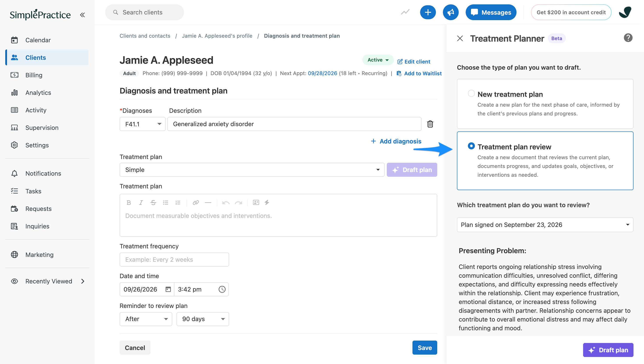Insert client info card icon in editor
The image size is (644, 364).
coord(256,203)
